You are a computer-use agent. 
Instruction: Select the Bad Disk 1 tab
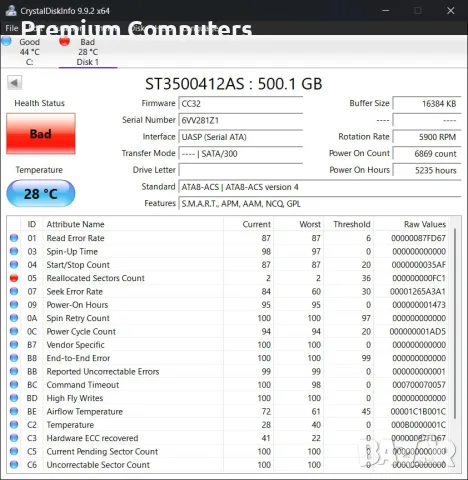[88, 52]
